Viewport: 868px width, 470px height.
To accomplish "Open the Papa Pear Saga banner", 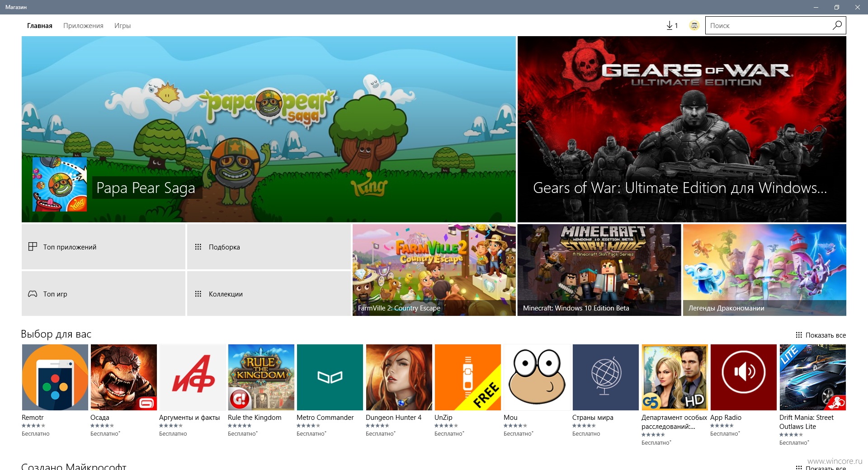I will 269,129.
